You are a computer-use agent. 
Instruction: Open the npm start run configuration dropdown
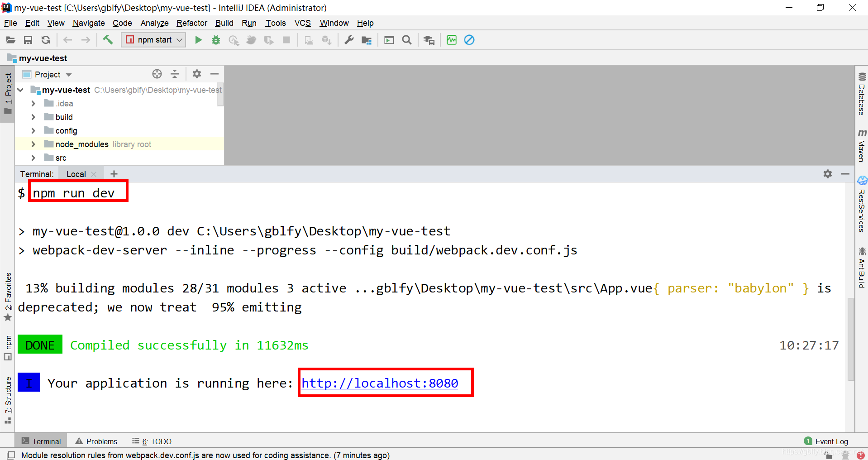click(x=153, y=40)
